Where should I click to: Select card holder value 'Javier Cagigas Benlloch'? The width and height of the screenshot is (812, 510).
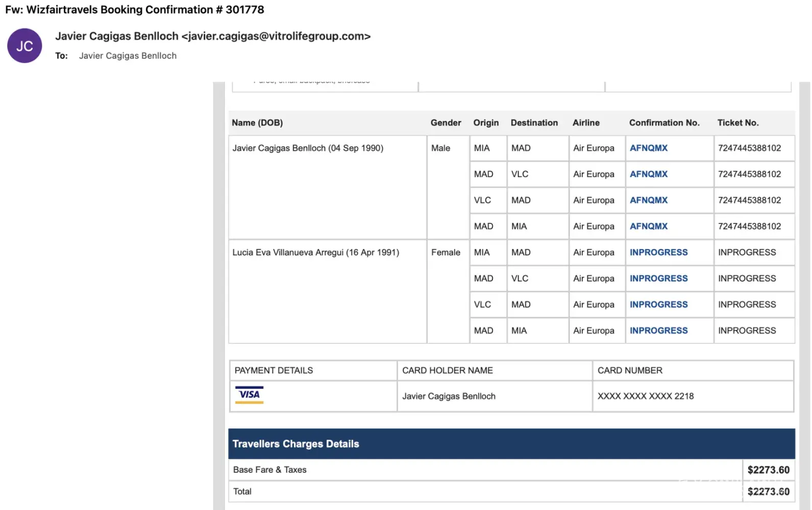point(449,396)
